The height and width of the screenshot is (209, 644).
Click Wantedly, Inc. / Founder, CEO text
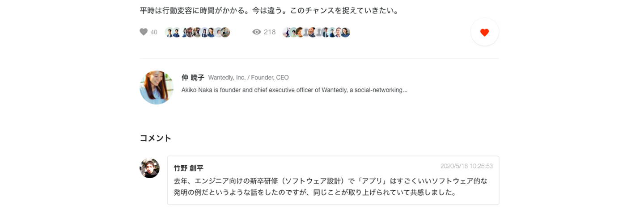click(x=248, y=78)
